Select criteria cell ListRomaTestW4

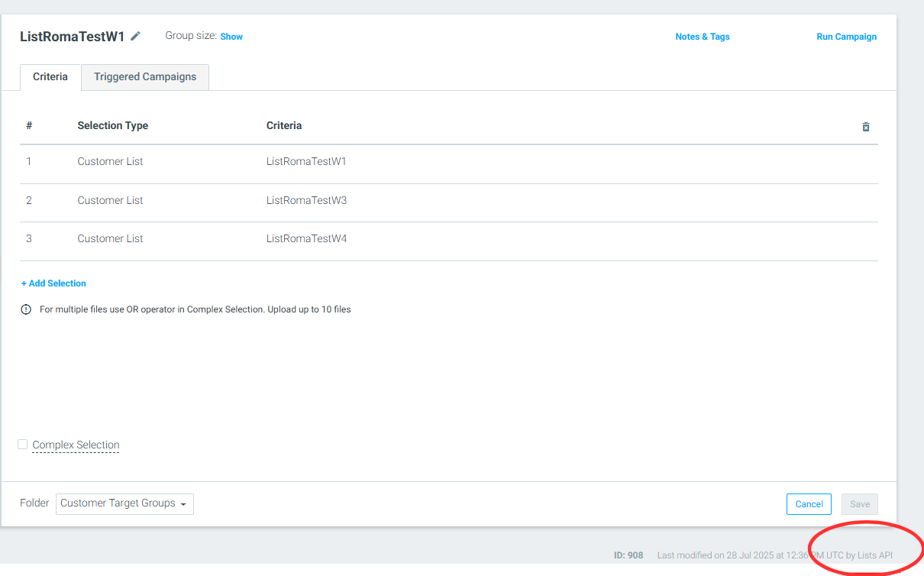tap(306, 238)
